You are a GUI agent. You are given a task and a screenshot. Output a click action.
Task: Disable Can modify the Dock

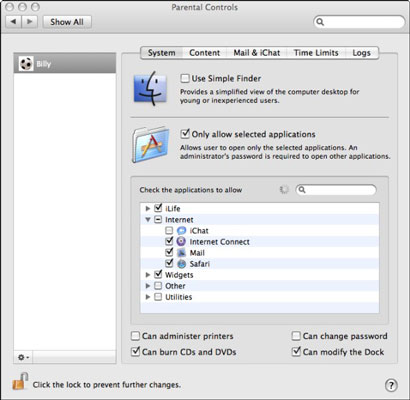pos(296,352)
